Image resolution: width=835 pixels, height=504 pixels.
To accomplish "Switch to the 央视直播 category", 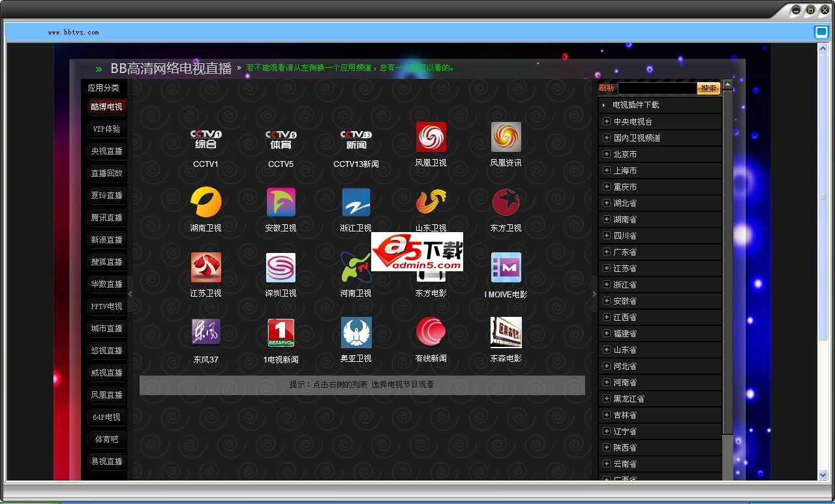I will (106, 151).
